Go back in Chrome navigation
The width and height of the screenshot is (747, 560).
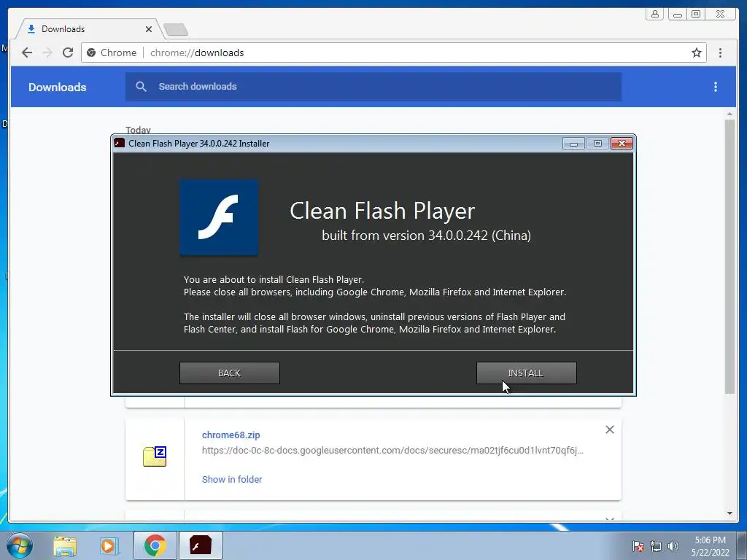point(27,52)
